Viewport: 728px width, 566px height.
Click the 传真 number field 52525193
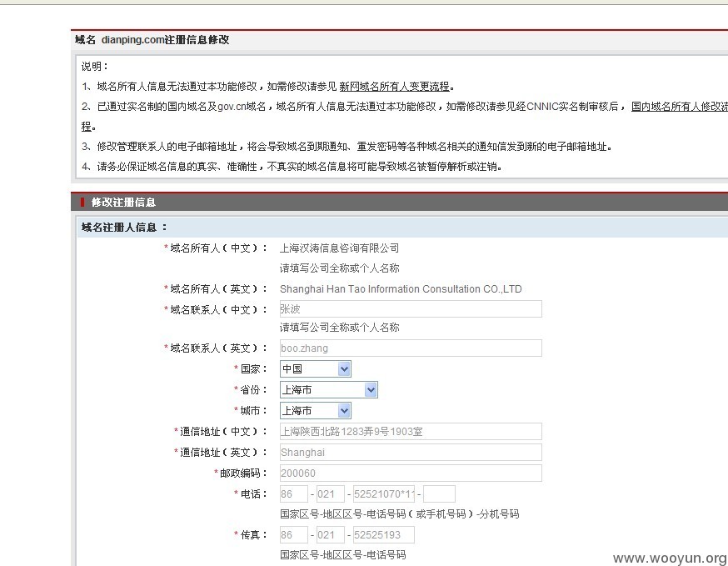[x=383, y=535]
